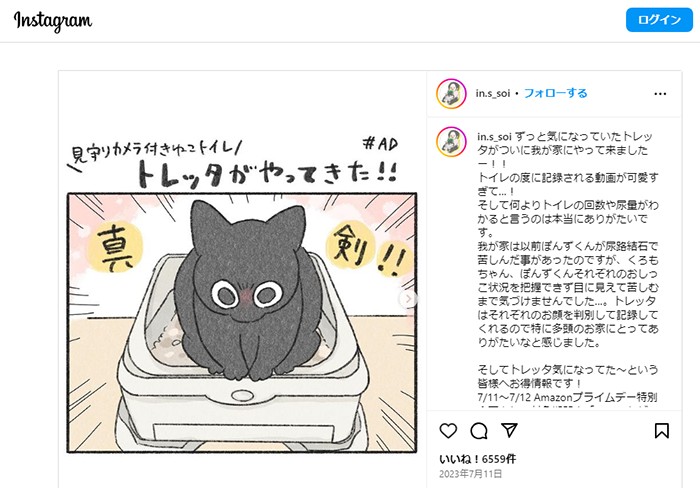Click the black cat illustration post image
Image resolution: width=700 pixels, height=488 pixels.
(x=242, y=322)
